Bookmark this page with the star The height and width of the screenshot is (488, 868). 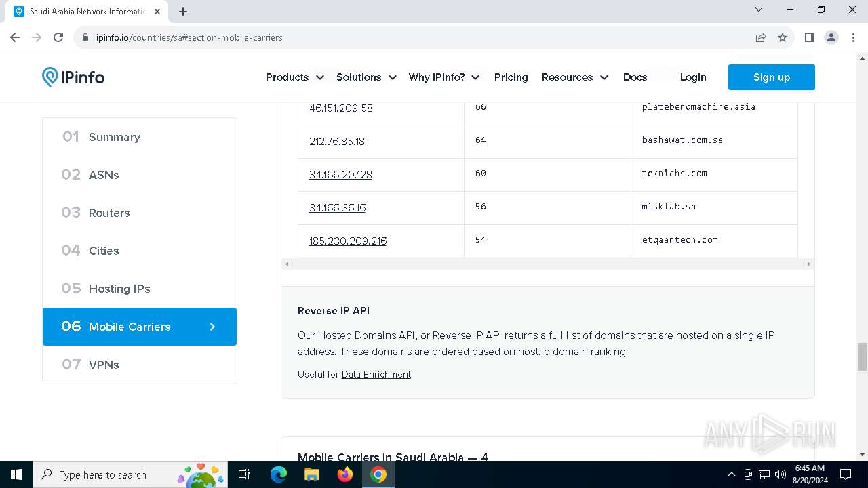(783, 37)
